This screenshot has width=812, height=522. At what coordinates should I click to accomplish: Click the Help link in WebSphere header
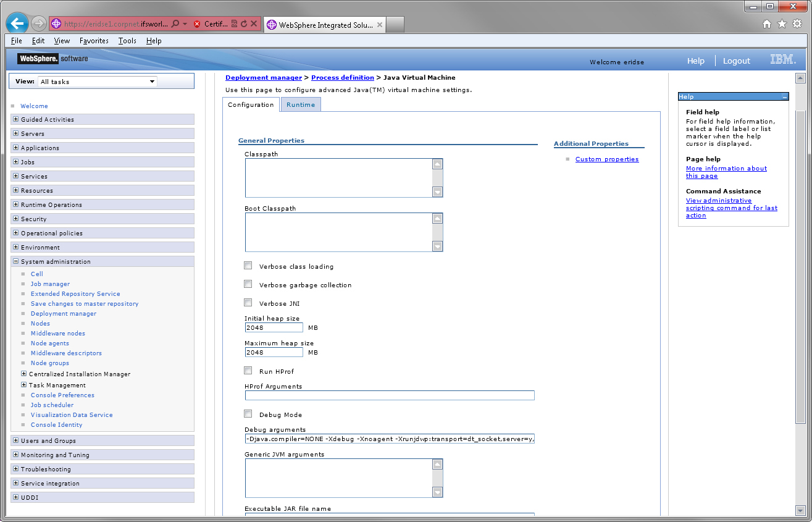[696, 61]
